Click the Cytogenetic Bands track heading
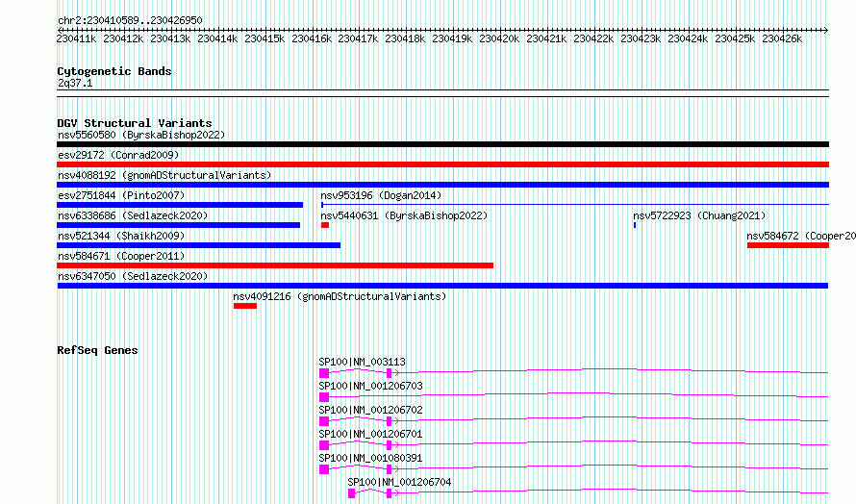This screenshot has height=504, width=856. [114, 71]
